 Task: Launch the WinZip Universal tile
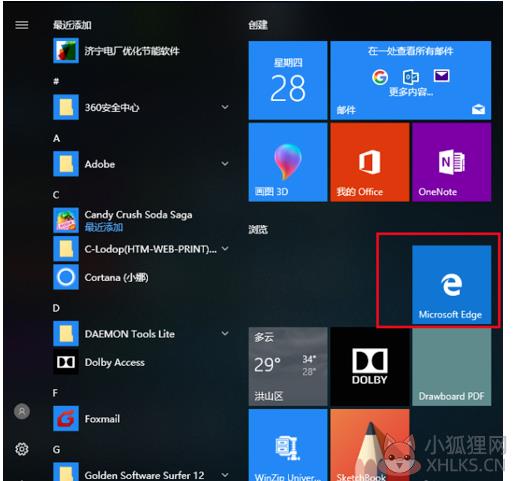coord(288,445)
